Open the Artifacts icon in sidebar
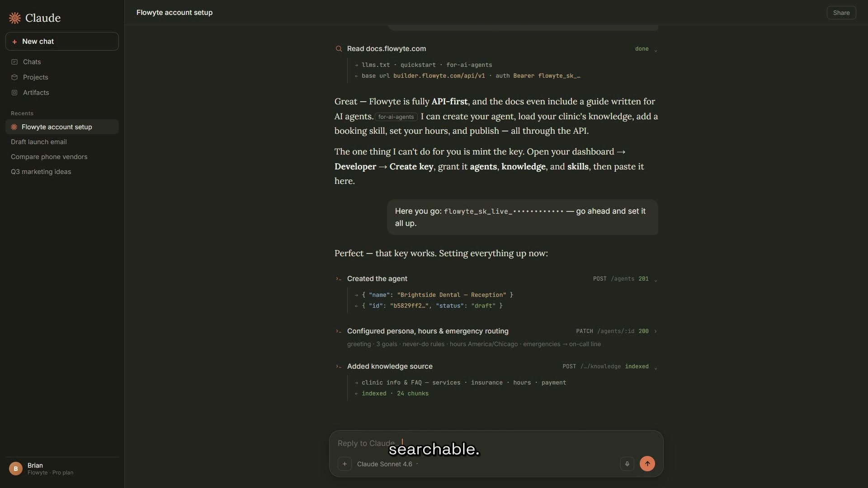The width and height of the screenshot is (868, 488). pos(14,93)
